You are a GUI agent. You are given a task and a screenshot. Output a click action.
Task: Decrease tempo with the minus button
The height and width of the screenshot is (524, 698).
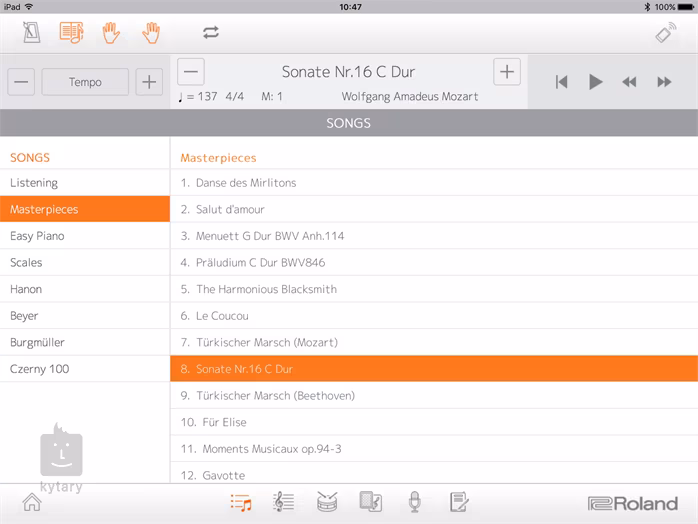22,82
